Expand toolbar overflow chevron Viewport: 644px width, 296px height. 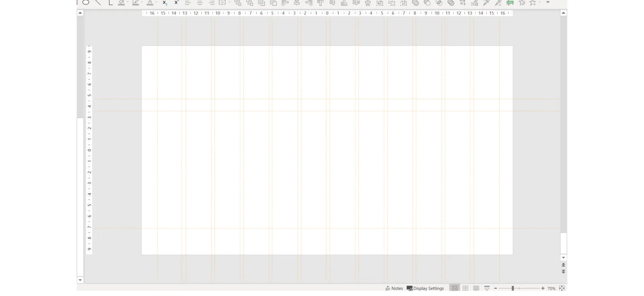coord(548,2)
